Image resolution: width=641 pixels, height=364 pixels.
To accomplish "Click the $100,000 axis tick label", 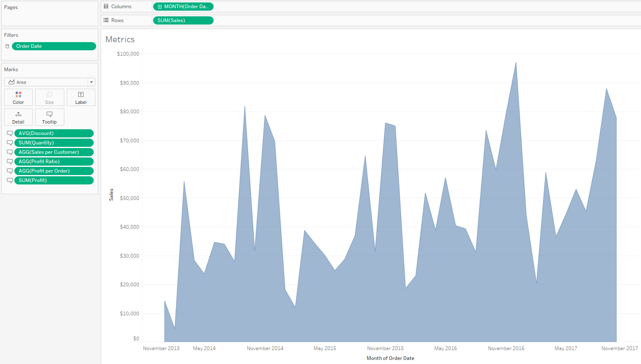I will pos(128,54).
